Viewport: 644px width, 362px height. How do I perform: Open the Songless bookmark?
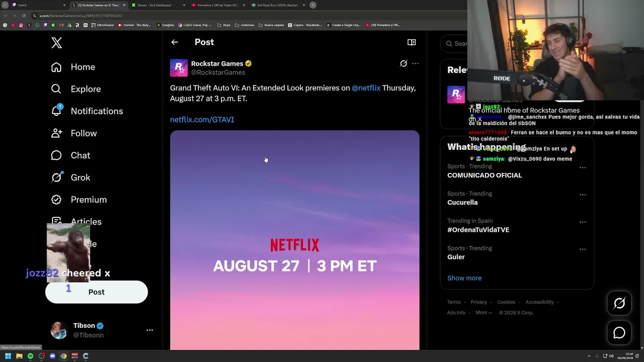pos(166,25)
